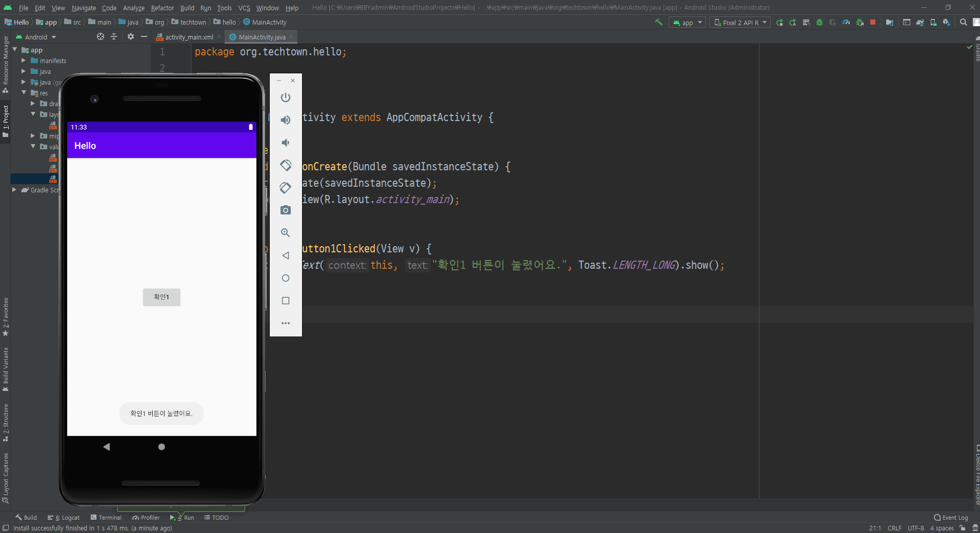Apply code changes icon in toolbar
Image resolution: width=980 pixels, height=533 pixels.
tap(806, 23)
